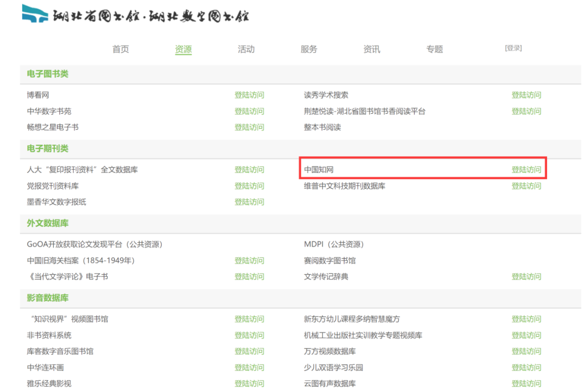Select the 资源 nav tab

pos(183,49)
